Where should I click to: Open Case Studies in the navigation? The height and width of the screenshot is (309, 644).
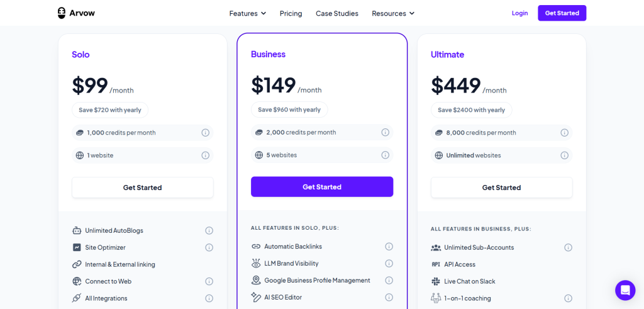[337, 13]
